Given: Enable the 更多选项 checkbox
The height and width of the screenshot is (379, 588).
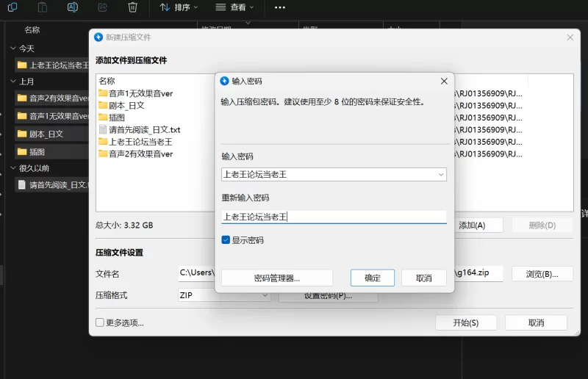Looking at the screenshot, I should click(100, 322).
